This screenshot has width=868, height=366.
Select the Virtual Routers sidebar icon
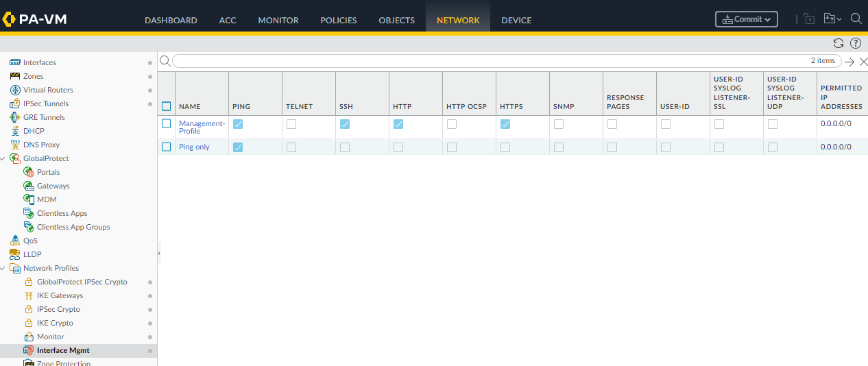15,90
